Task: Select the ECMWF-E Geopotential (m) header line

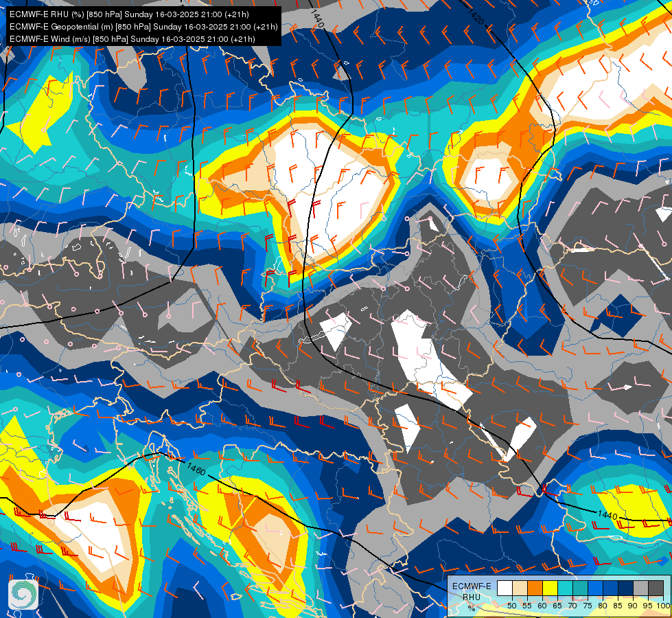Action: [143, 27]
